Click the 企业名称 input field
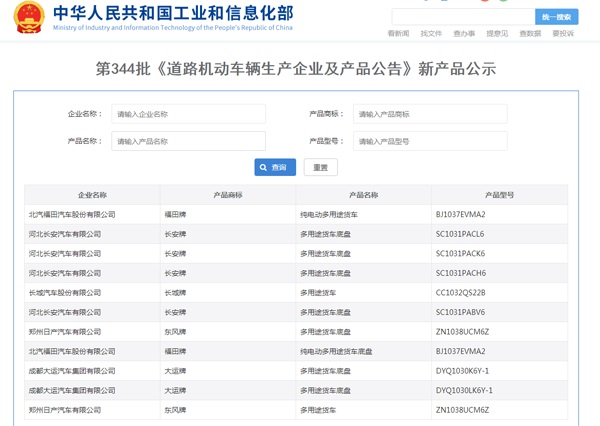 [188, 114]
